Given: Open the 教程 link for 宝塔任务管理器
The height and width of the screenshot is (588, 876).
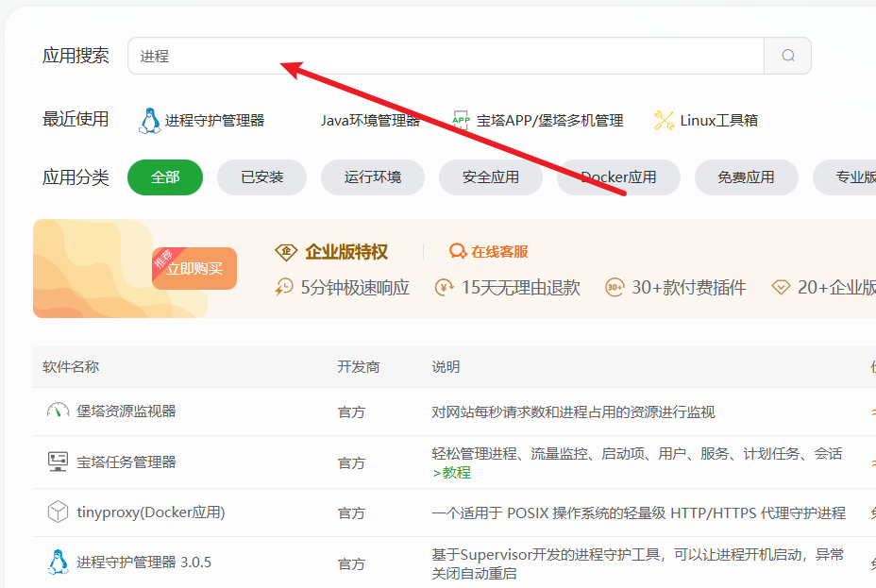Looking at the screenshot, I should click(x=455, y=473).
